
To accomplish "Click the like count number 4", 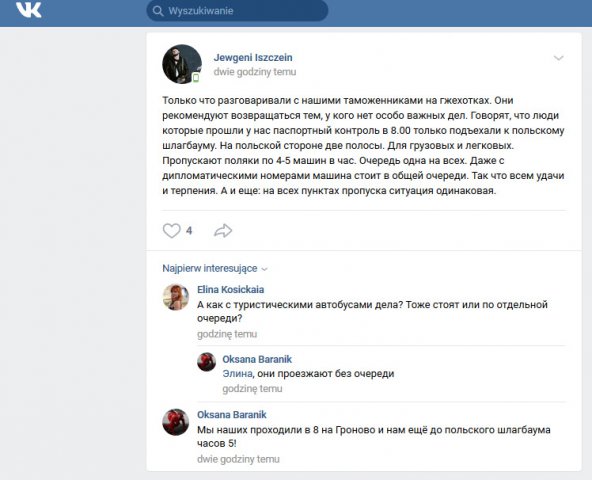I will pyautogui.click(x=189, y=230).
